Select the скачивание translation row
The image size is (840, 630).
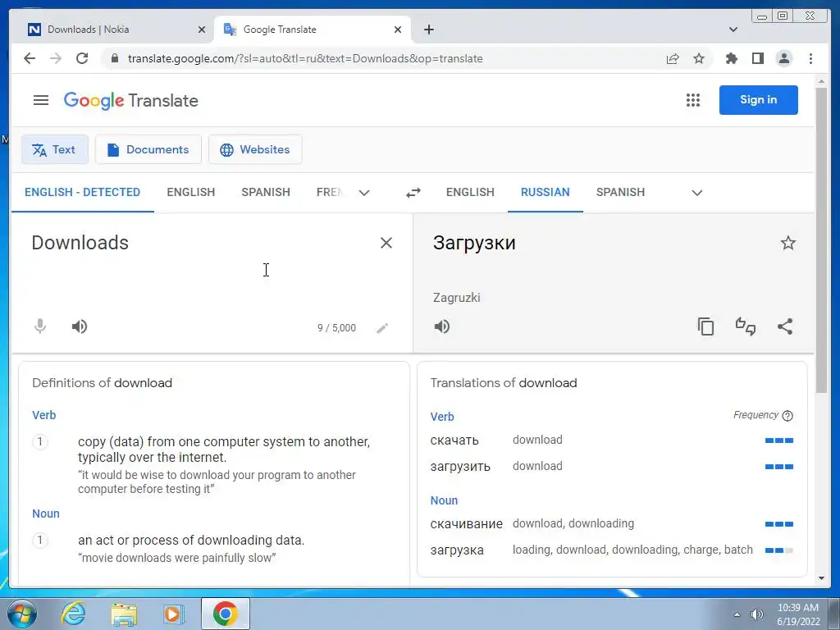pyautogui.click(x=612, y=524)
